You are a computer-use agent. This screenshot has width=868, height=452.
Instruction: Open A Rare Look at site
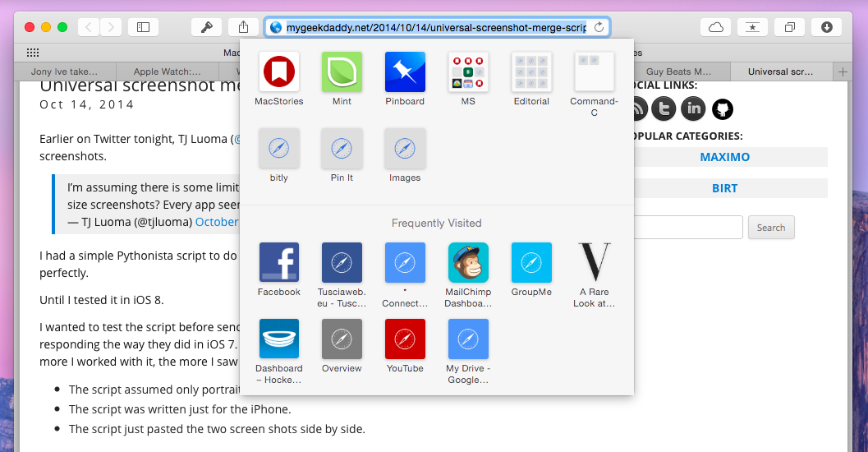coord(595,262)
